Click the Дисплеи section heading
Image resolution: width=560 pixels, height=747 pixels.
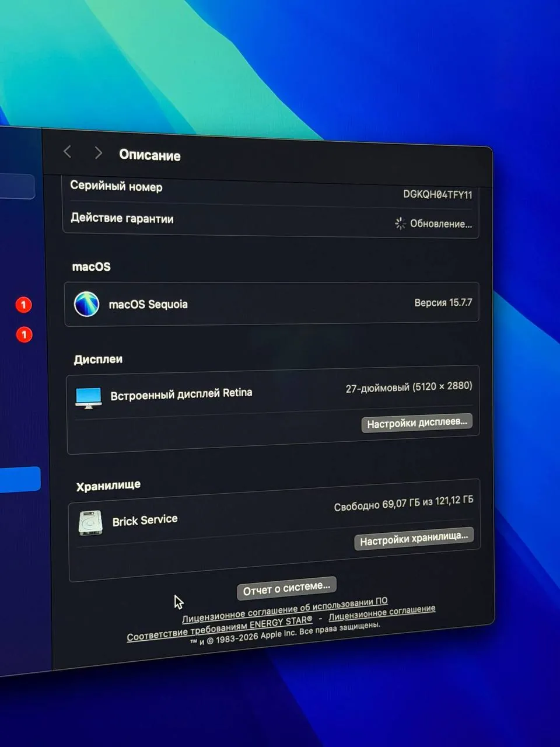98,359
